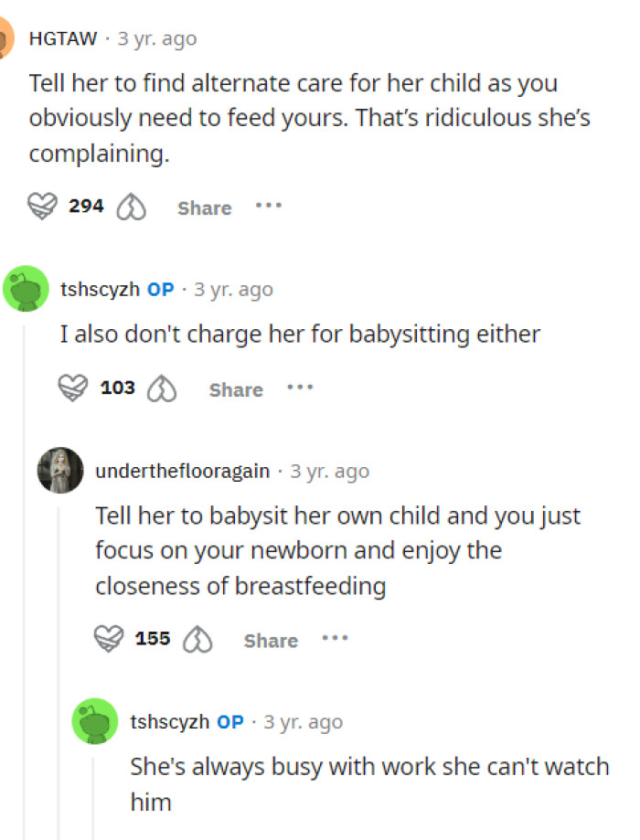
Task: Open the overflow menu on HGTAW's comment
Action: tap(268, 206)
